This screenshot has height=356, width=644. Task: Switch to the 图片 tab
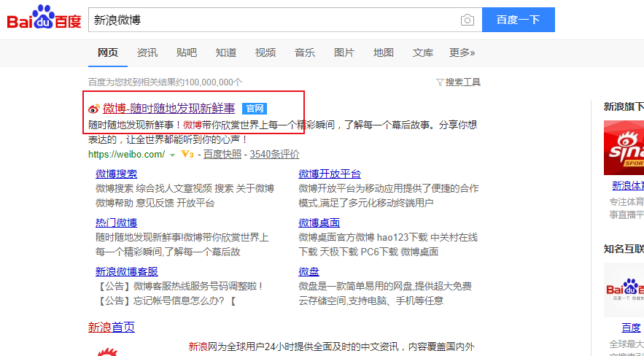pos(344,53)
